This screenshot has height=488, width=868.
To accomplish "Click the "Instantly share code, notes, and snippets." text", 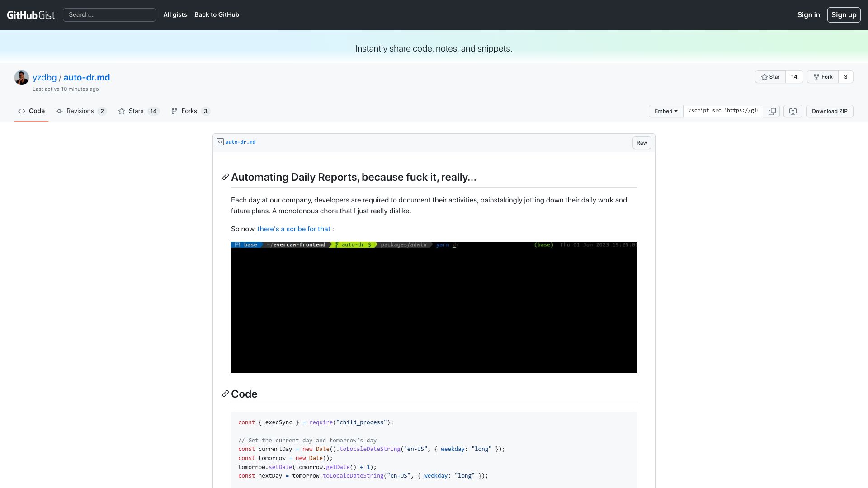I will [434, 49].
